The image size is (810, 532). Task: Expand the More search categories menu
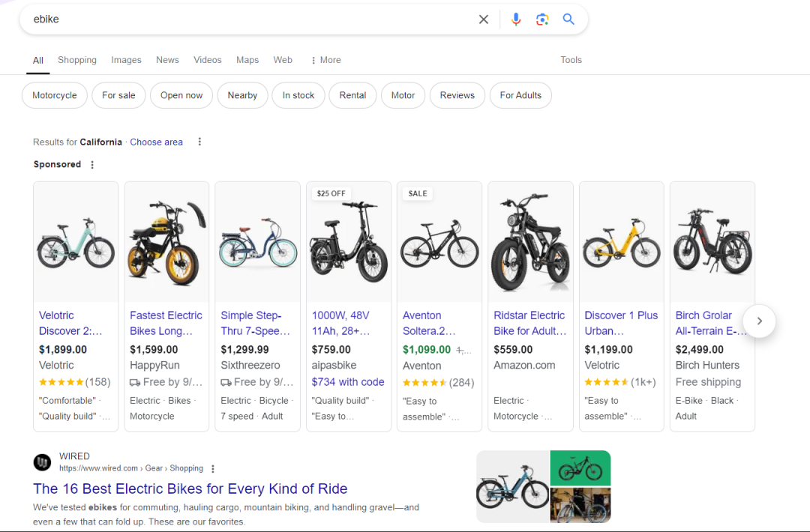point(325,60)
